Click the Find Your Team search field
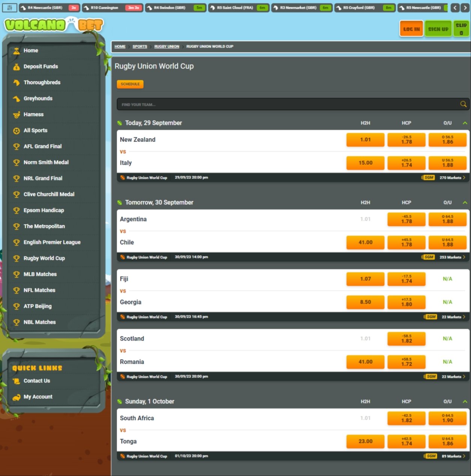Image resolution: width=471 pixels, height=476 pixels. pyautogui.click(x=293, y=104)
